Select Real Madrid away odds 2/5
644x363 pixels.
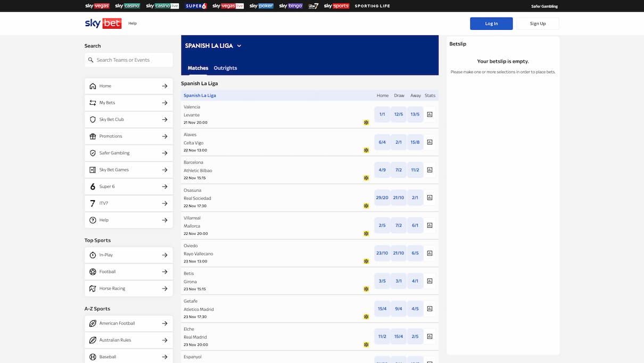(x=415, y=336)
